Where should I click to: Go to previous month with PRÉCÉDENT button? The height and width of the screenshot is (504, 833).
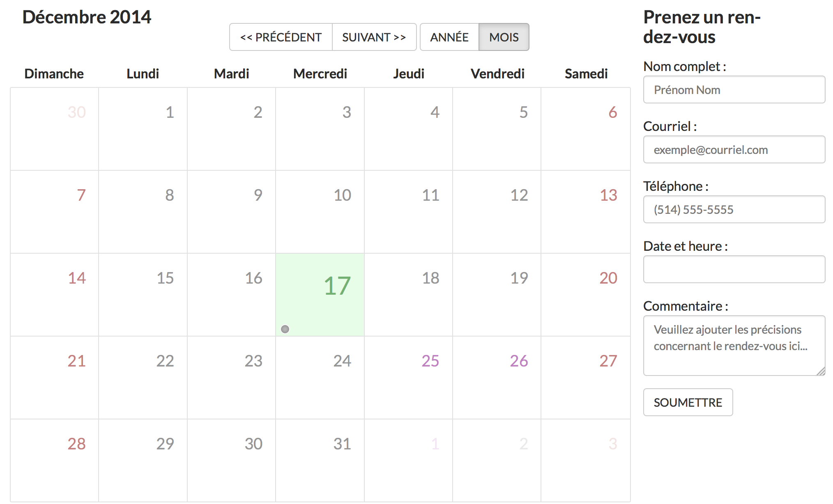coord(281,37)
